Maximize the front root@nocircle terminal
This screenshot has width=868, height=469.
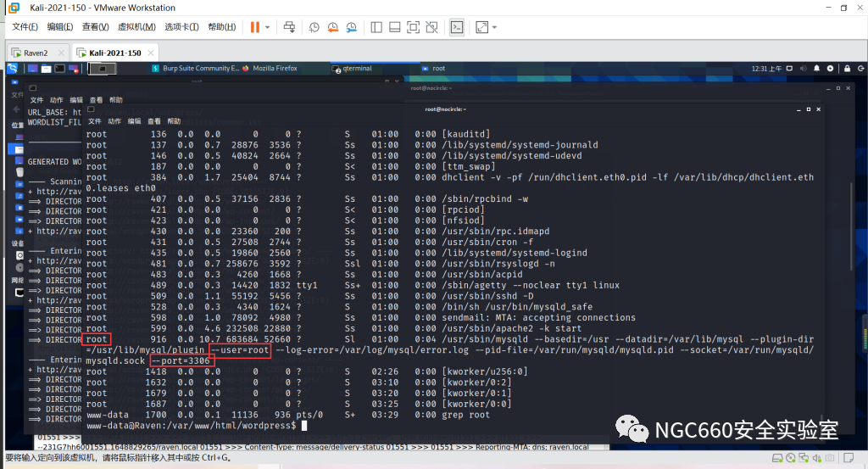click(x=808, y=109)
